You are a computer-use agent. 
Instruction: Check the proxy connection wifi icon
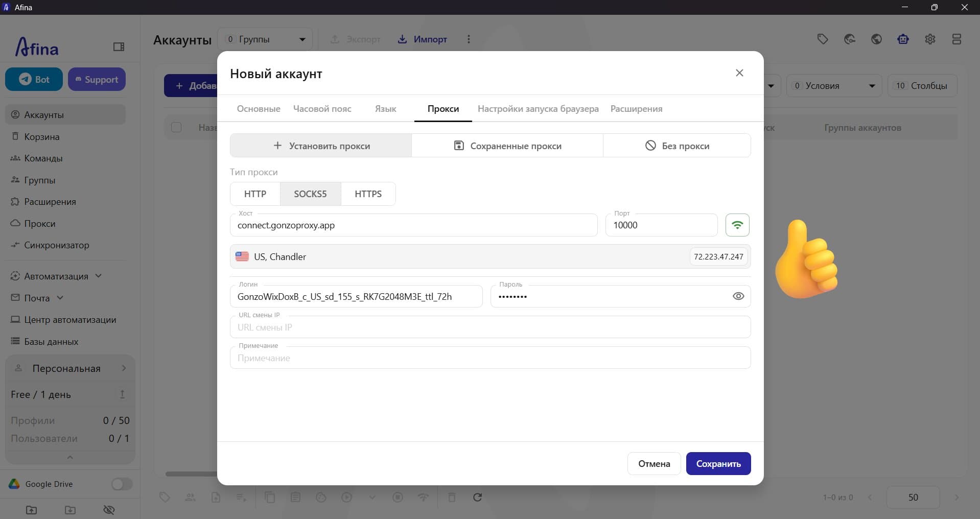click(737, 225)
